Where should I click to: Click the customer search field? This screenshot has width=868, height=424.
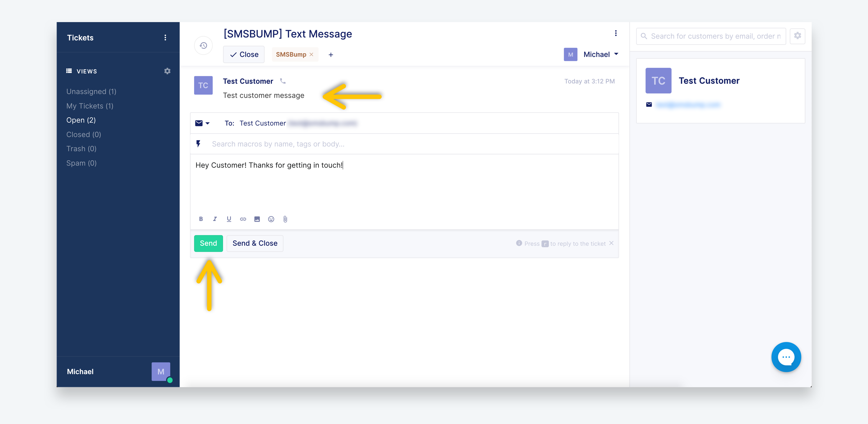(x=711, y=36)
